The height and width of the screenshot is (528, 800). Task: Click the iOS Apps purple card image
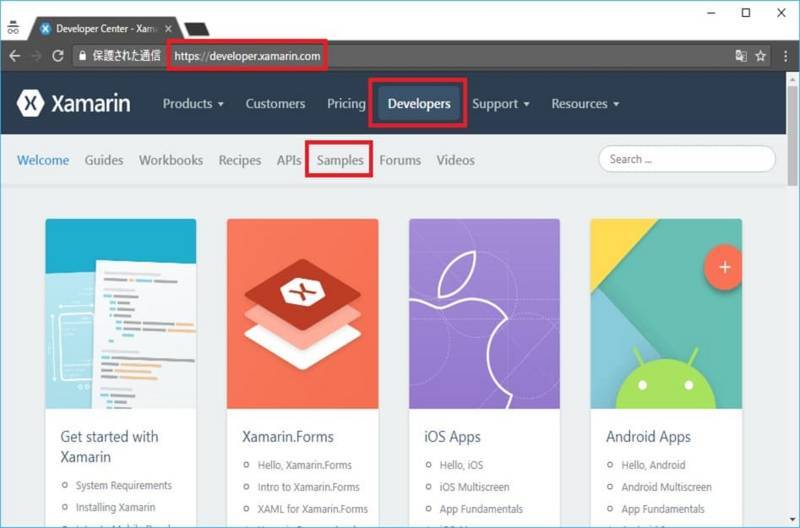484,314
